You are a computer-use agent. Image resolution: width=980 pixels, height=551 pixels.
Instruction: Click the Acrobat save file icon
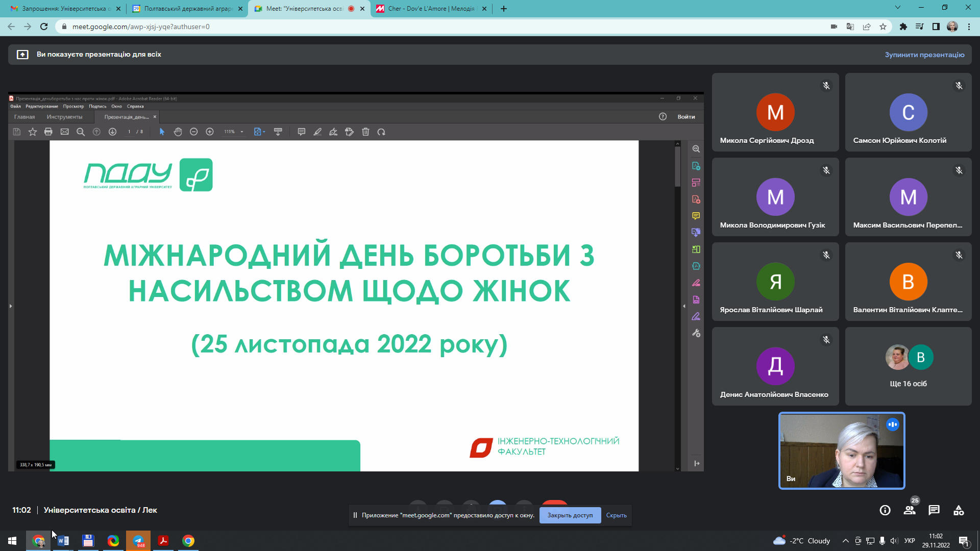click(x=17, y=132)
